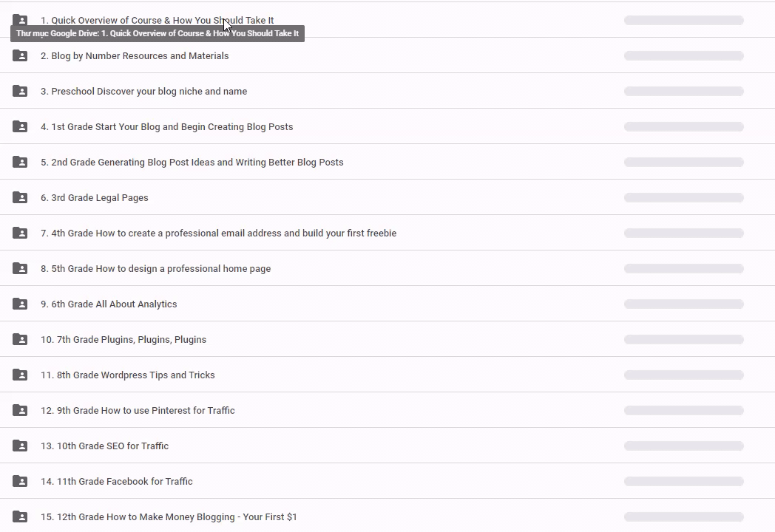Viewport: 775px width, 532px height.
Task: Select the 4th Grade professional email address folder
Action: coord(218,233)
